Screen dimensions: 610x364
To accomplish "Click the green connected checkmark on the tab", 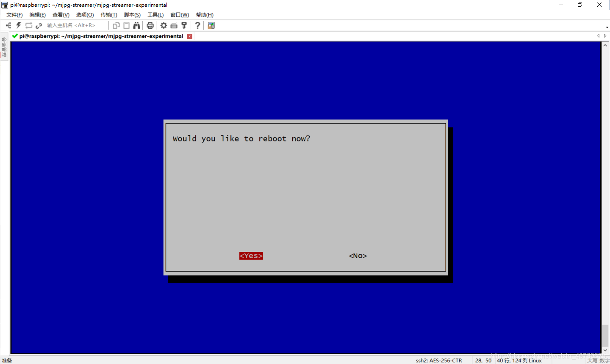I will coord(15,36).
